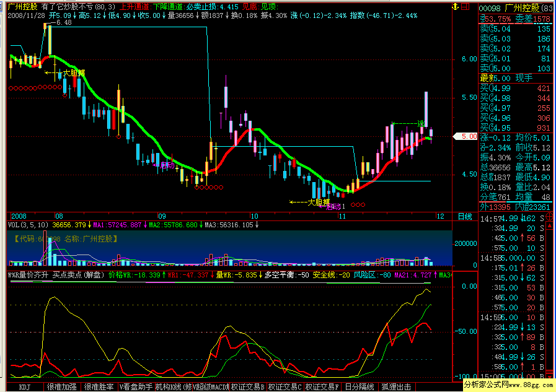Open the 权证交易B tab

pos(248,387)
